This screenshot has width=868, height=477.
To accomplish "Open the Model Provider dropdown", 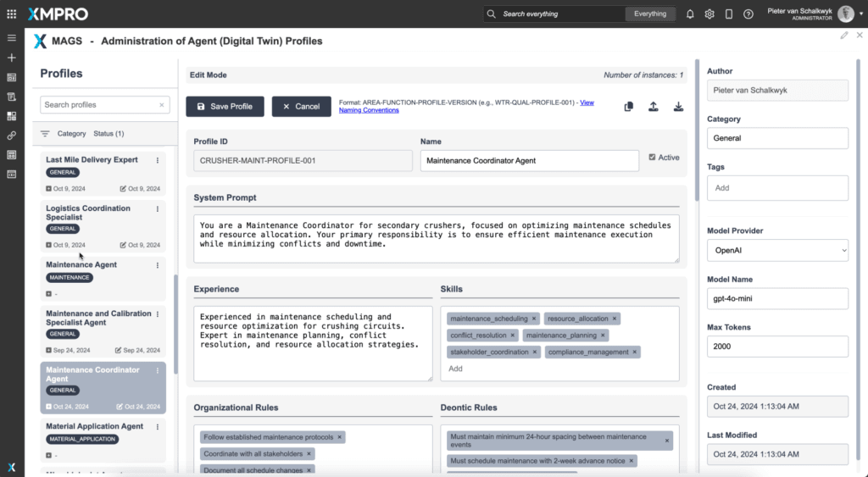I will pyautogui.click(x=777, y=250).
